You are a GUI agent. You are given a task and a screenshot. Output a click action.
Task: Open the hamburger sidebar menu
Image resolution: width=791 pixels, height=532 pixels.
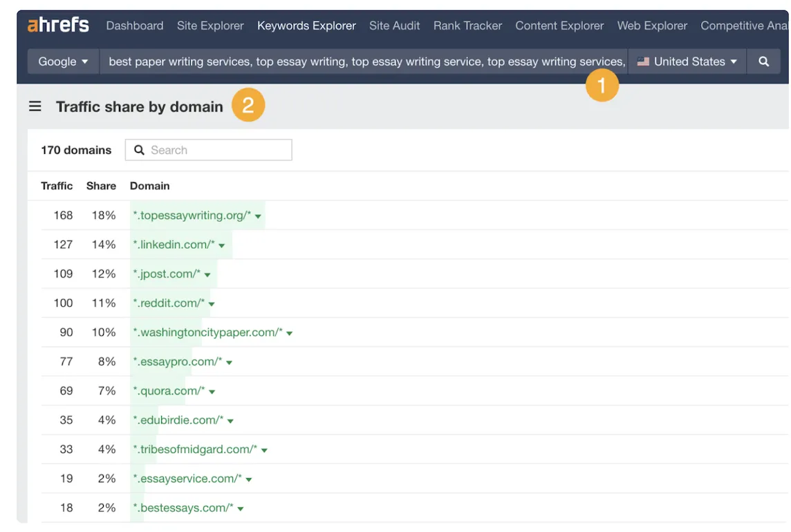35,106
